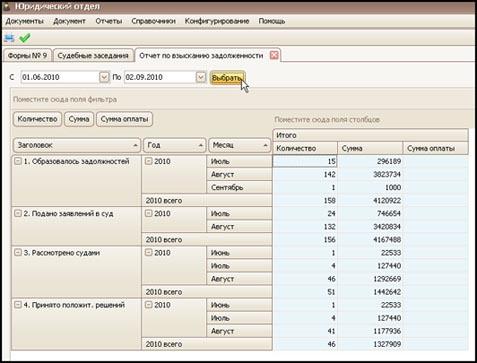Click the first blue toolbar icon
Screen dimensions: 477x363
click(x=9, y=38)
